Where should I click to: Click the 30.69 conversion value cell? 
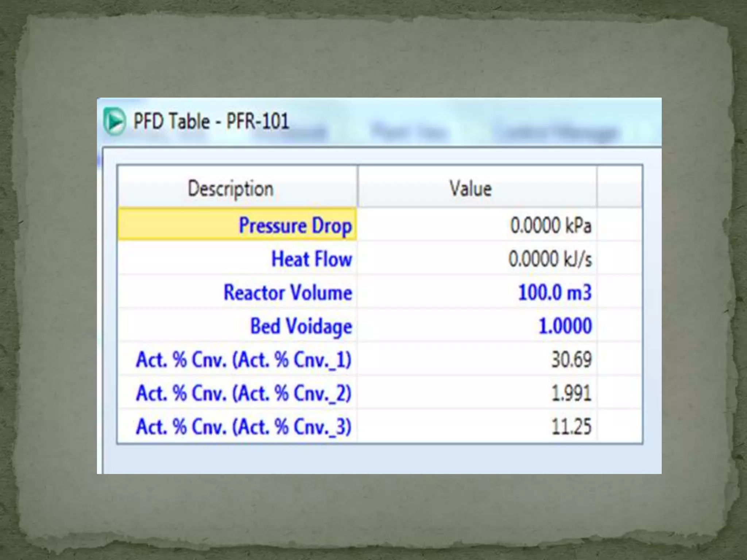(571, 359)
